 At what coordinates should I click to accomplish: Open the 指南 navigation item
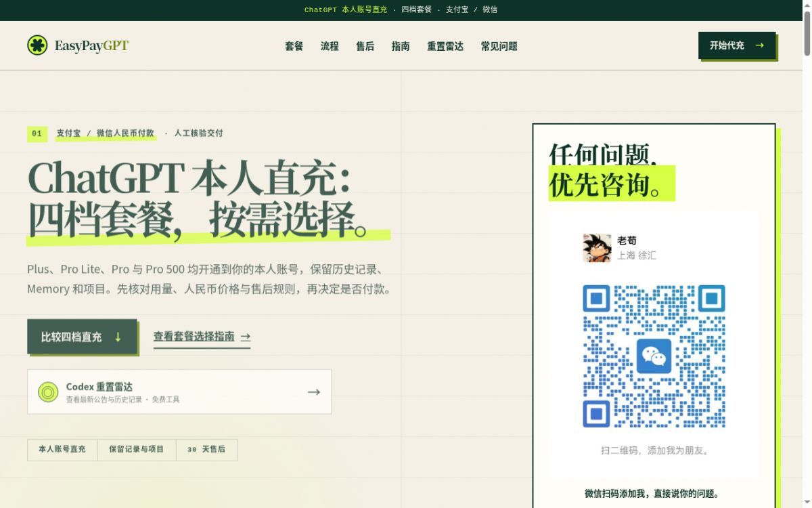[401, 46]
